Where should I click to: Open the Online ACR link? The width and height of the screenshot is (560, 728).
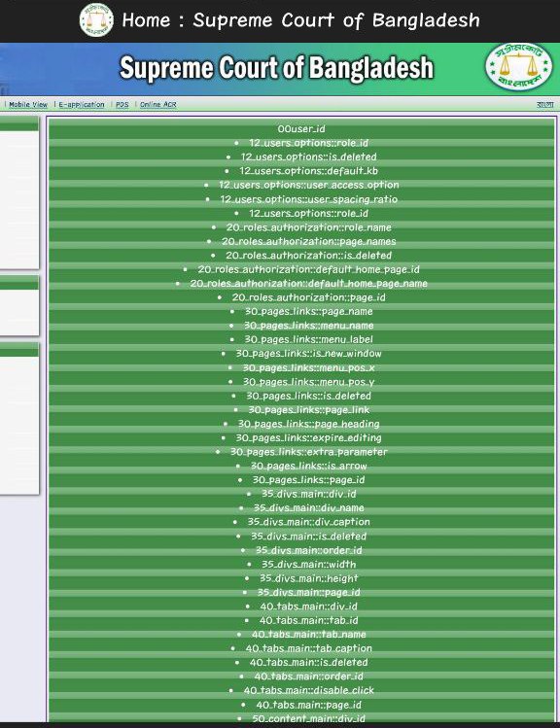coord(158,104)
